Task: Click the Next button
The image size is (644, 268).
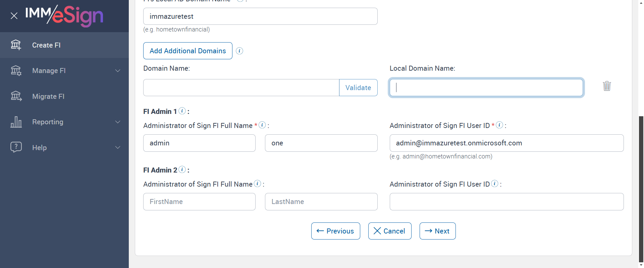Action: pos(437,231)
